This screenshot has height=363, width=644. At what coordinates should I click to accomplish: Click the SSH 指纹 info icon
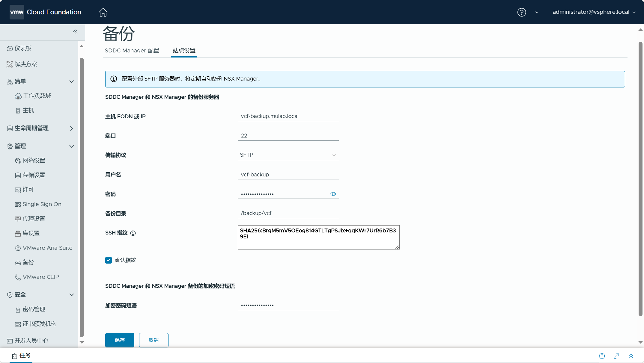pos(133,233)
